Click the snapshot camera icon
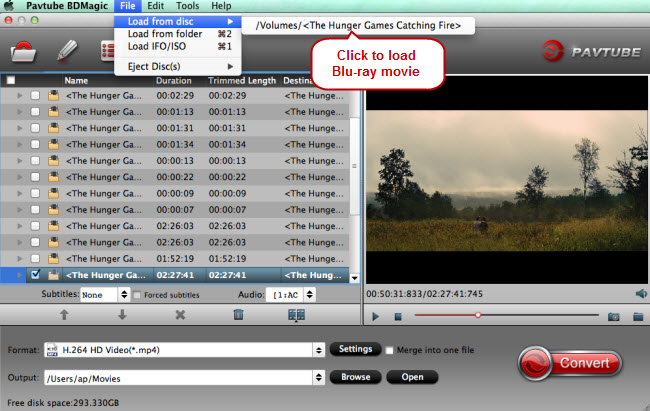650x411 pixels. tap(613, 316)
